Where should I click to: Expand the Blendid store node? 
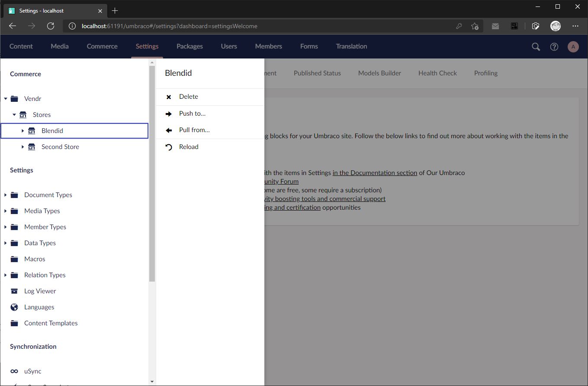pyautogui.click(x=23, y=131)
